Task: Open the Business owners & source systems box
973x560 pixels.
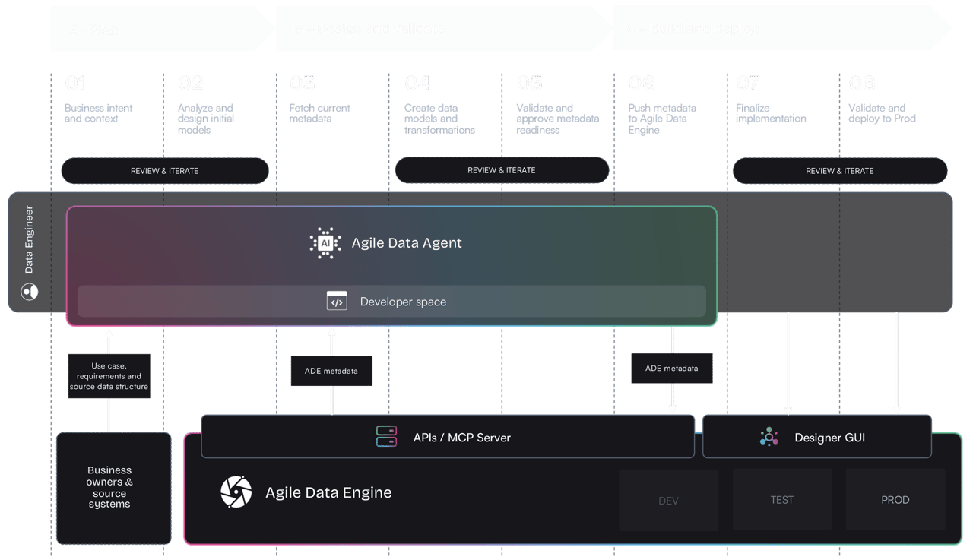Action: click(x=113, y=487)
